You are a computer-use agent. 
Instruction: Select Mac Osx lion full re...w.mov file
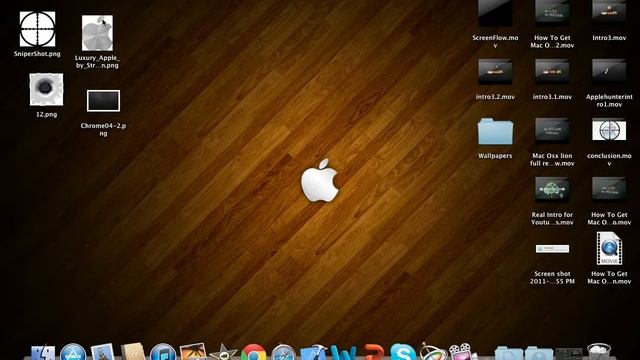[x=552, y=131]
